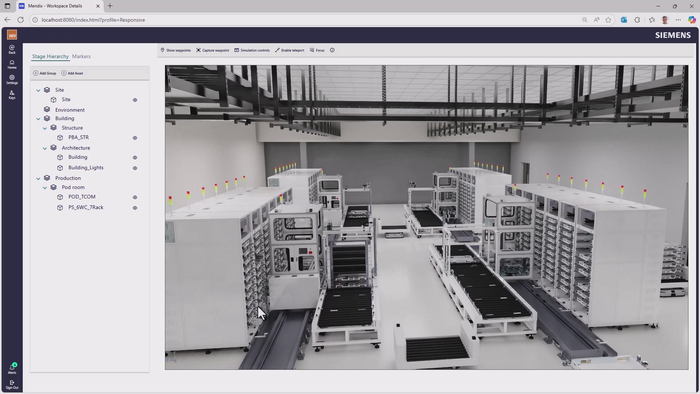The image size is (700, 394).
Task: Open the Outlook extension icon
Action: point(624,20)
